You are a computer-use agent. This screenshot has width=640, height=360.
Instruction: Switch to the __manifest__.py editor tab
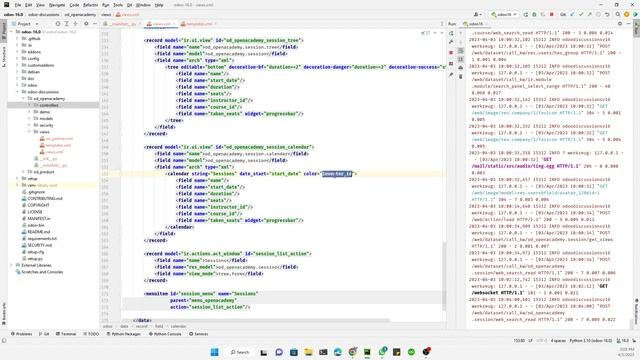[x=122, y=24]
